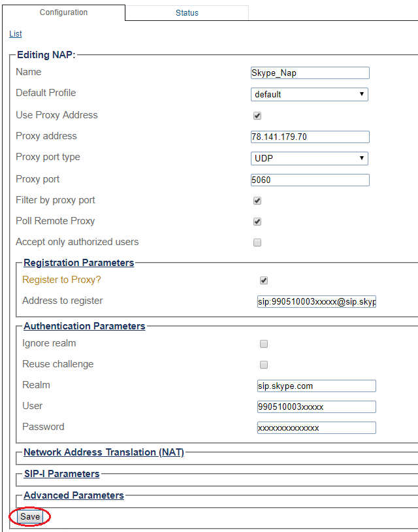Uncheck Poll Remote Proxy
This screenshot has width=418, height=532.
pos(257,222)
